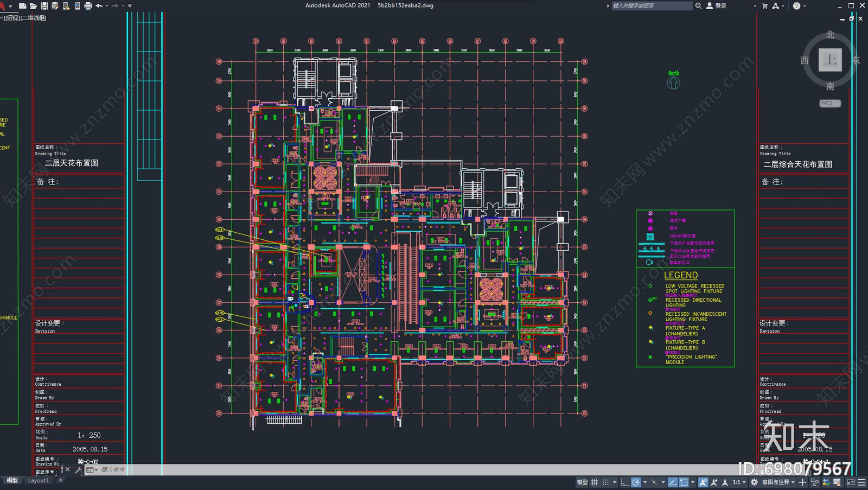Toggle ortho mode in status bar
The height and width of the screenshot is (490, 868).
624,482
